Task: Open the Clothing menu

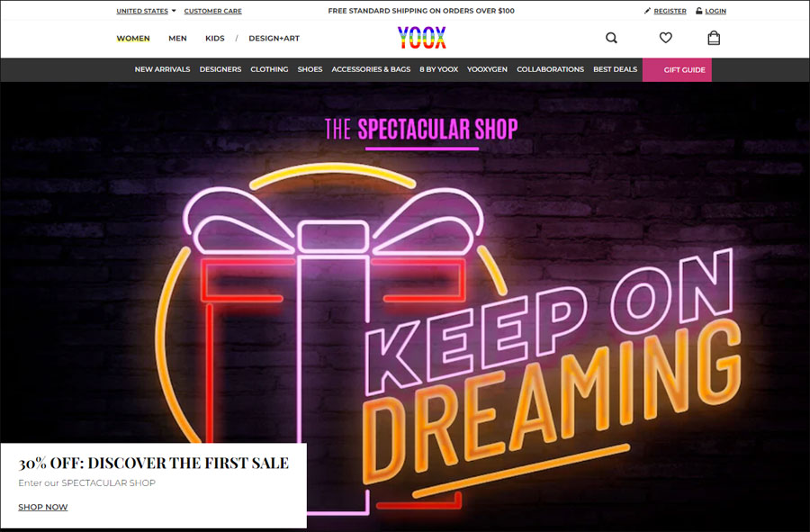Action: point(269,69)
